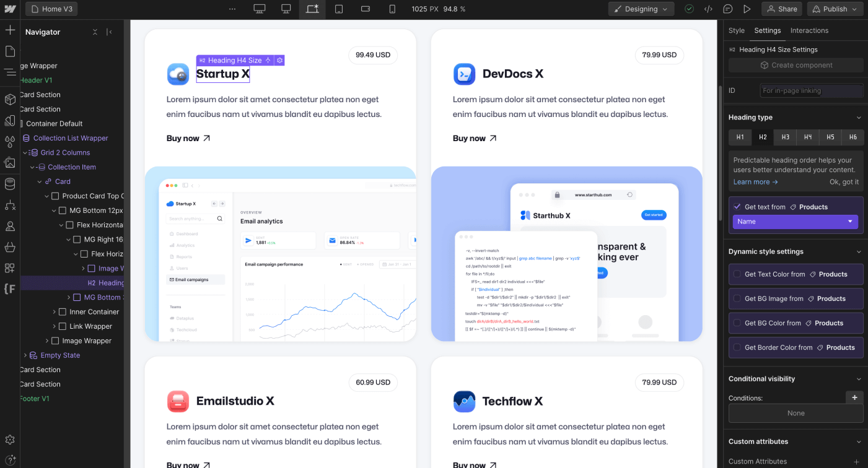This screenshot has width=868, height=468.
Task: Enable Get Border Color from Products
Action: pos(737,347)
